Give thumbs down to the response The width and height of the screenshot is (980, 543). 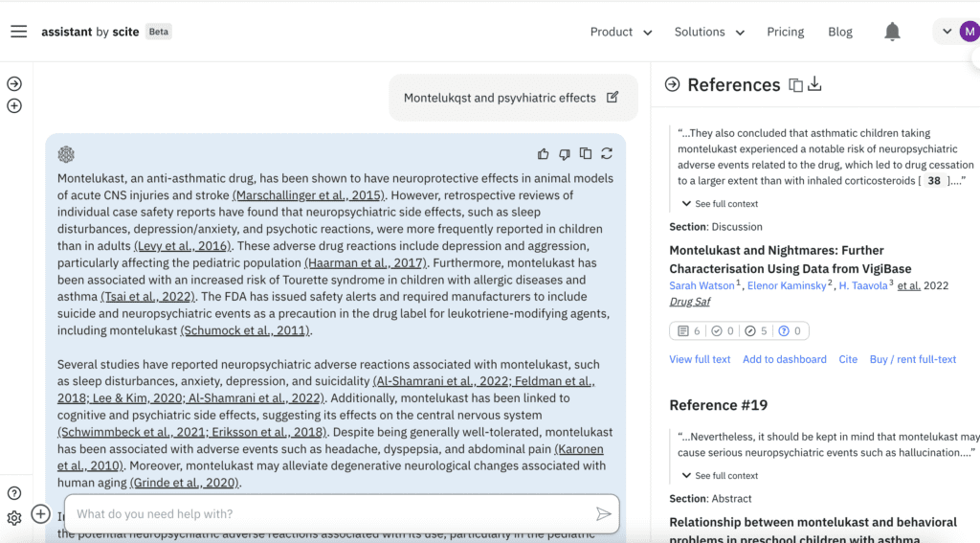[x=565, y=154]
